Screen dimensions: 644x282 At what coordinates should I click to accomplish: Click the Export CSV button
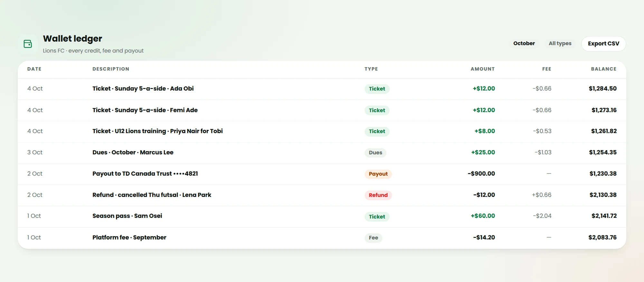tap(603, 44)
